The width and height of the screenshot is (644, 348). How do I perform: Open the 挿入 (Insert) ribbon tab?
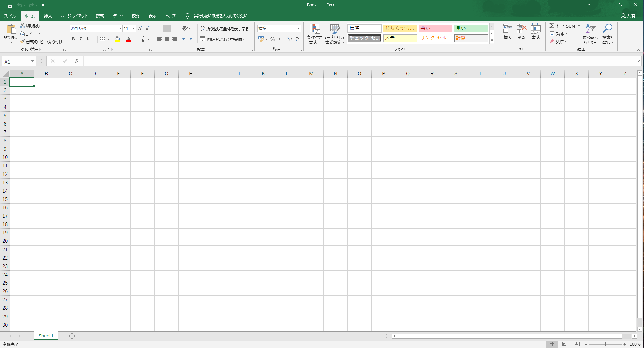point(48,16)
